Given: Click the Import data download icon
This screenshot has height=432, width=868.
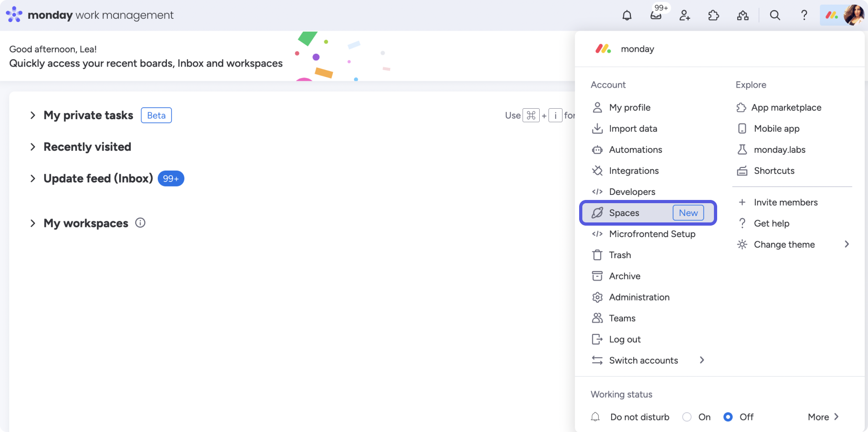Looking at the screenshot, I should pos(597,128).
